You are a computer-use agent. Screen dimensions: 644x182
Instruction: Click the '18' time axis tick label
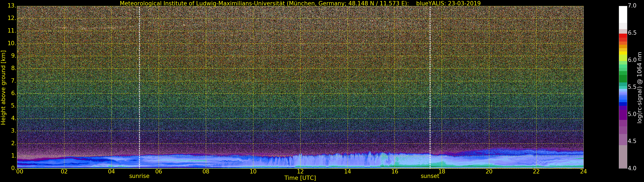tap(442, 172)
